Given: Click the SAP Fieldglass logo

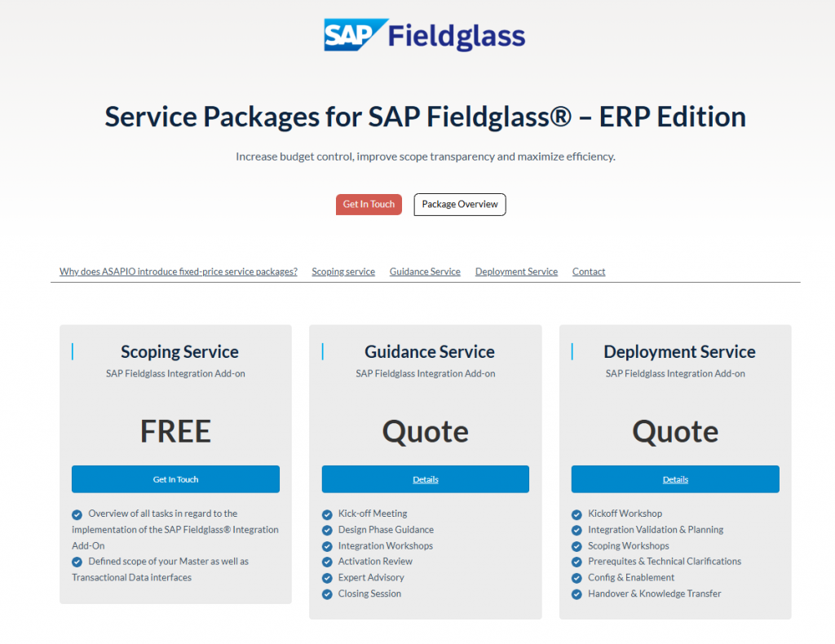Looking at the screenshot, I should [x=424, y=35].
